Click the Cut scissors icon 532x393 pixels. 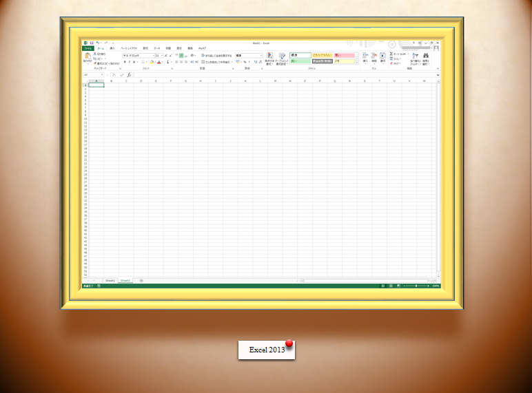[95, 54]
